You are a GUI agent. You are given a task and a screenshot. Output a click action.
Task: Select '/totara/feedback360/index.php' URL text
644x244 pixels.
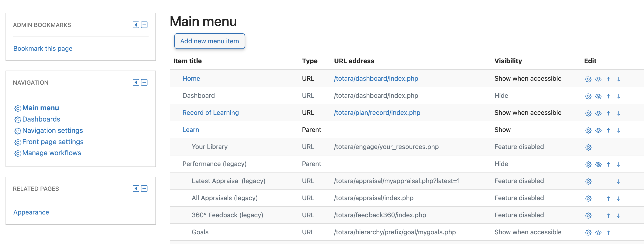(380, 215)
